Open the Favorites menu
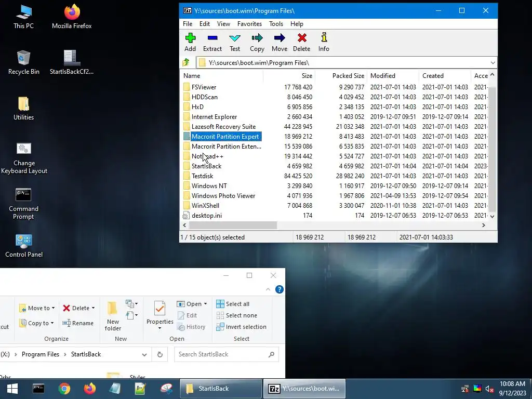Image resolution: width=532 pixels, height=399 pixels. point(249,24)
